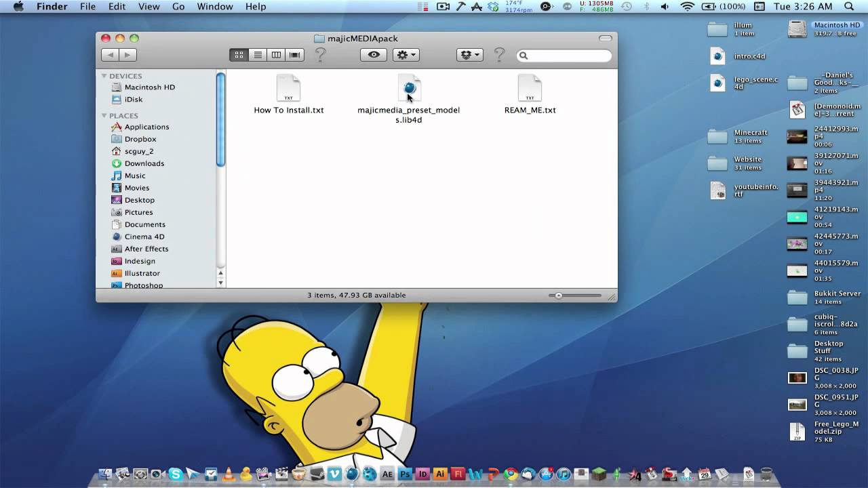
Task: Select Bukkit Server folder on desktop
Action: [824, 297]
